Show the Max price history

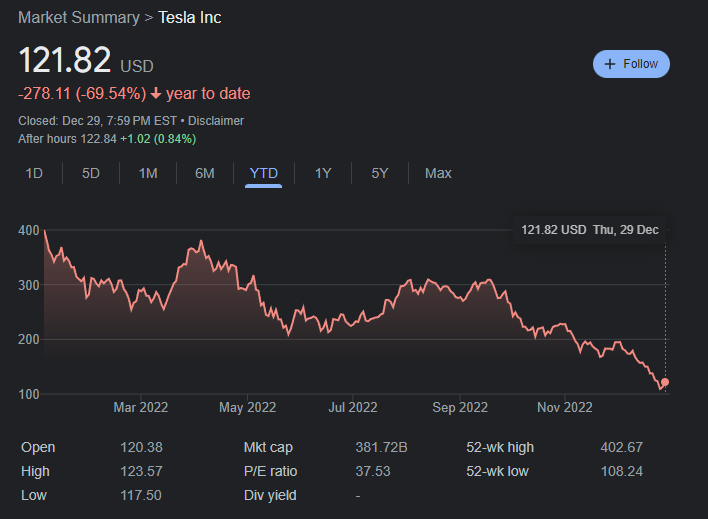[438, 173]
